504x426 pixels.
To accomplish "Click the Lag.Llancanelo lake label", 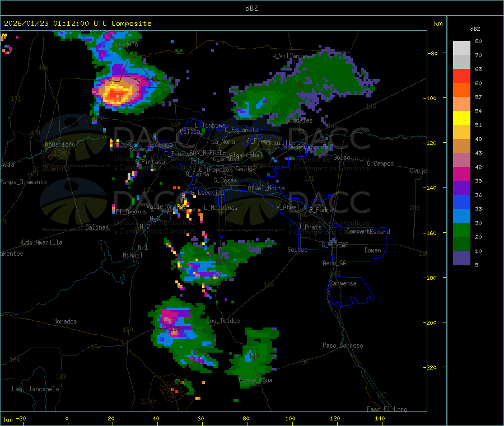I will coord(35,389).
